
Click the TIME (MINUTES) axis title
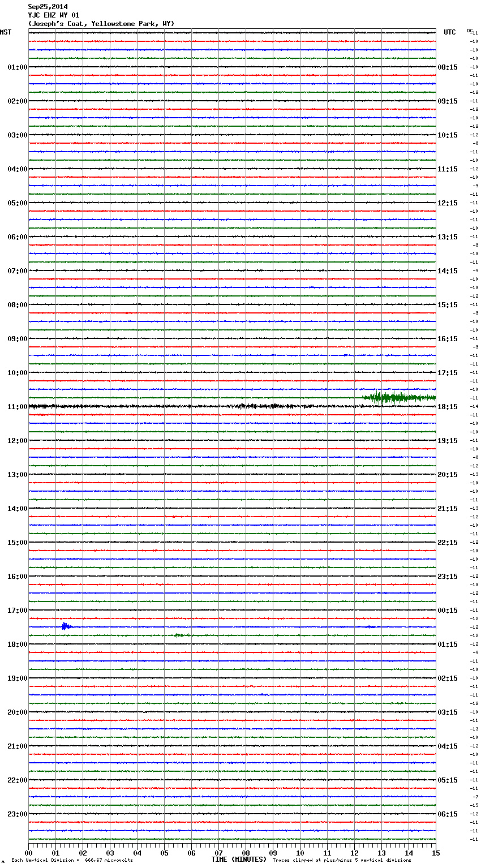pos(239,860)
